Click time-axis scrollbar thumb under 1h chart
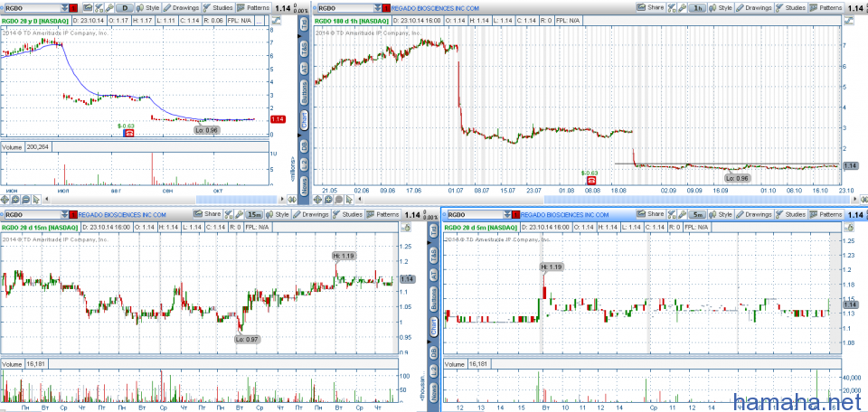Viewport: 868px width, 412px height. click(697, 200)
